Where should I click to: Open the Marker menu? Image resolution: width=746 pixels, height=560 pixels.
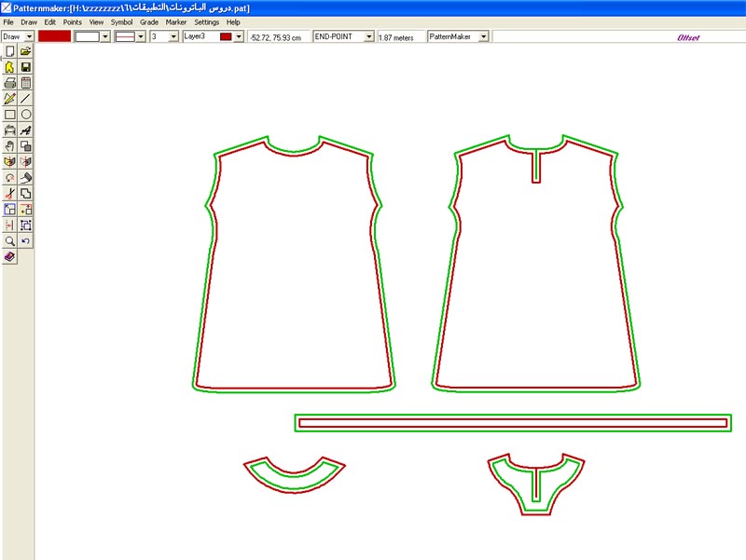[176, 21]
